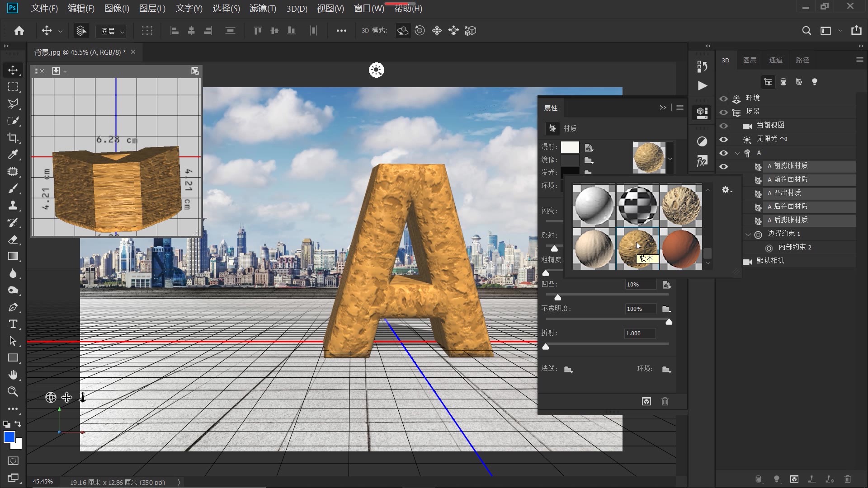Click the 凹凸 10% value field
The width and height of the screenshot is (868, 488).
pyautogui.click(x=640, y=285)
